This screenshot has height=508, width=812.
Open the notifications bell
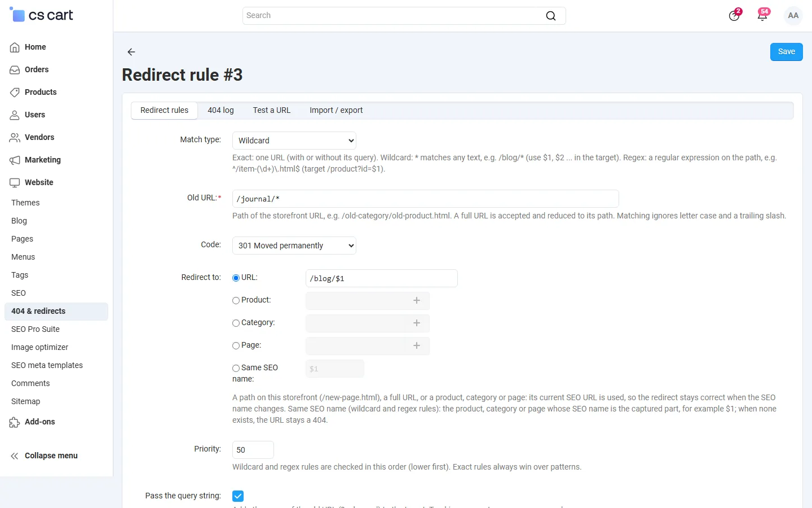coord(762,15)
